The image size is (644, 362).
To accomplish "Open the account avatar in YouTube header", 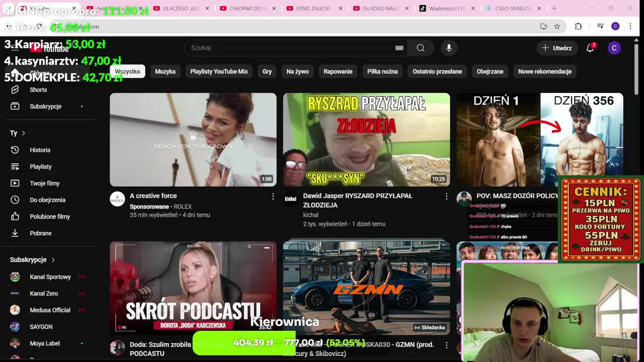I will [614, 48].
